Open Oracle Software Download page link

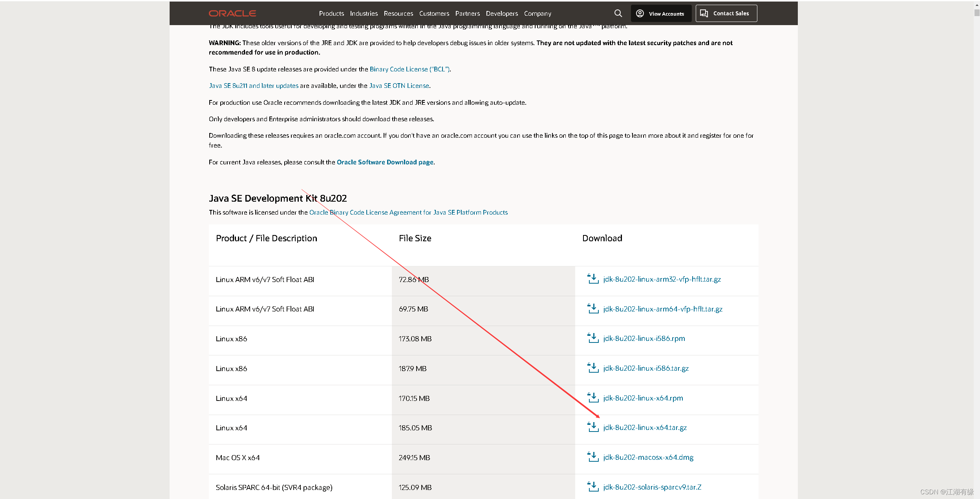[385, 162]
